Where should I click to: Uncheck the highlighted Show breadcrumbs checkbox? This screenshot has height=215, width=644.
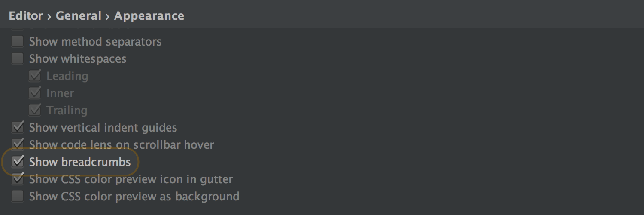[x=17, y=162]
